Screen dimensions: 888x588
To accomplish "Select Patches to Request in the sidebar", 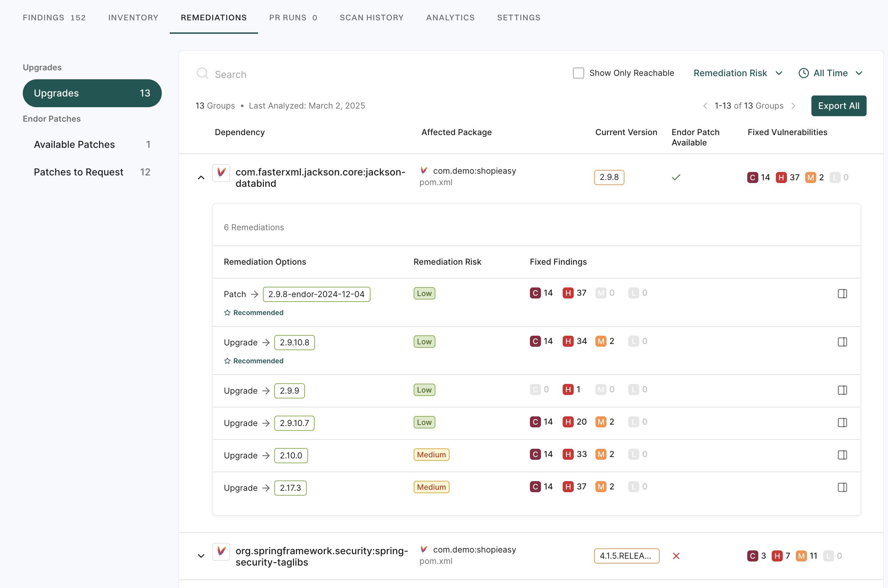I will point(79,172).
